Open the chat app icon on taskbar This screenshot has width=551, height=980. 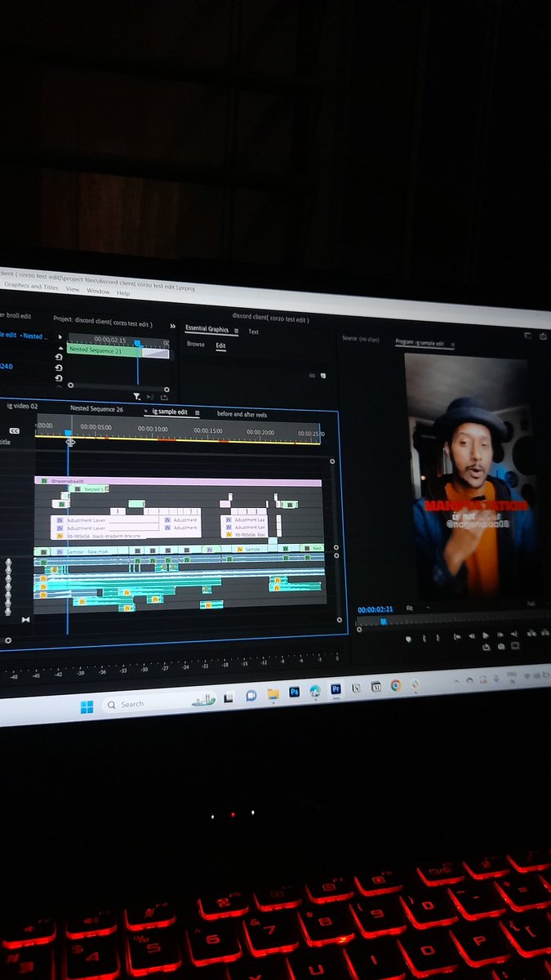(251, 694)
